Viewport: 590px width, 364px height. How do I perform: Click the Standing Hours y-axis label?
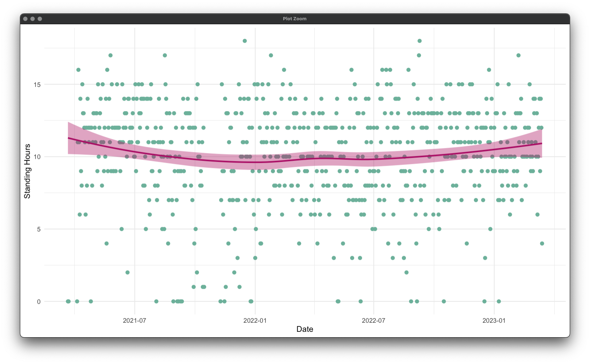click(x=27, y=171)
